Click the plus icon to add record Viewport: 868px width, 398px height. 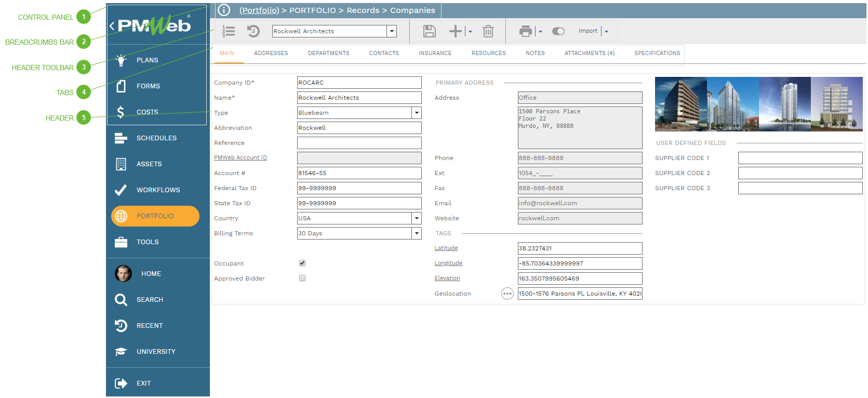click(455, 31)
